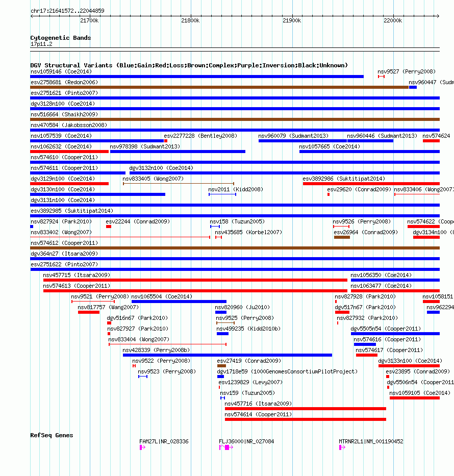454x476 pixels.
Task: Select the red nsv827932 variant tick
Action: [338, 323]
